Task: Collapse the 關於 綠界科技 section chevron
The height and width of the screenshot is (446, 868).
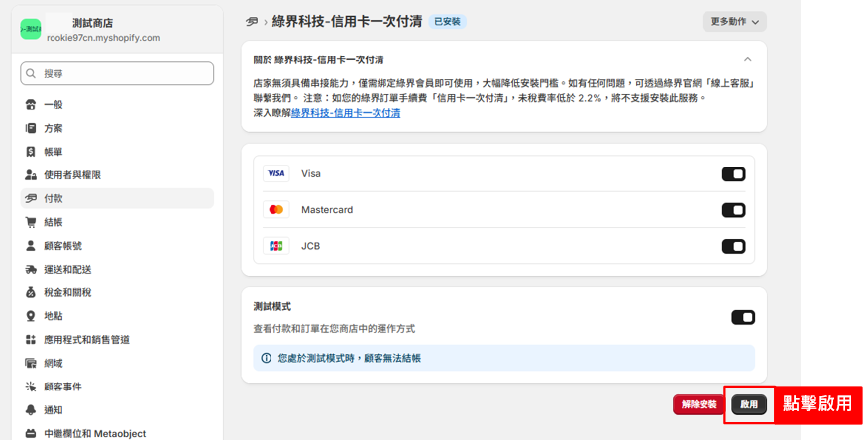Action: (748, 59)
